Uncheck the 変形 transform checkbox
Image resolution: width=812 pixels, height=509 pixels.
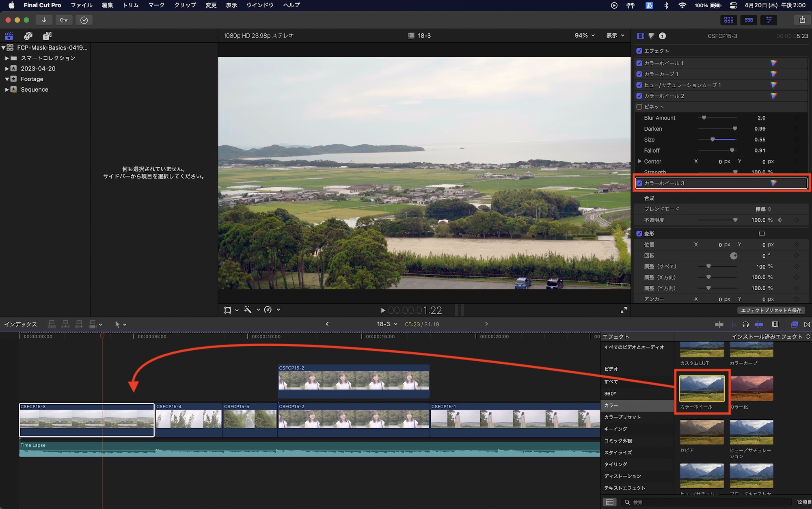pyautogui.click(x=639, y=234)
